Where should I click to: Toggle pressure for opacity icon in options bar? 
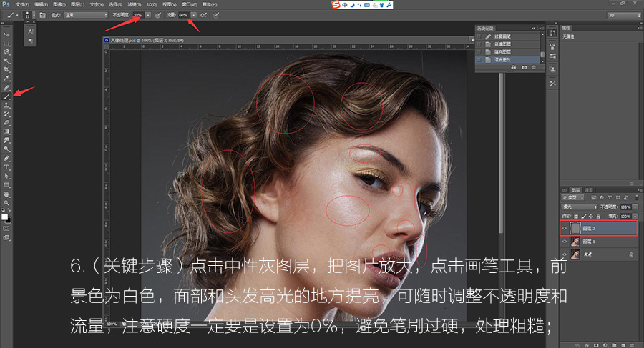pyautogui.click(x=158, y=15)
